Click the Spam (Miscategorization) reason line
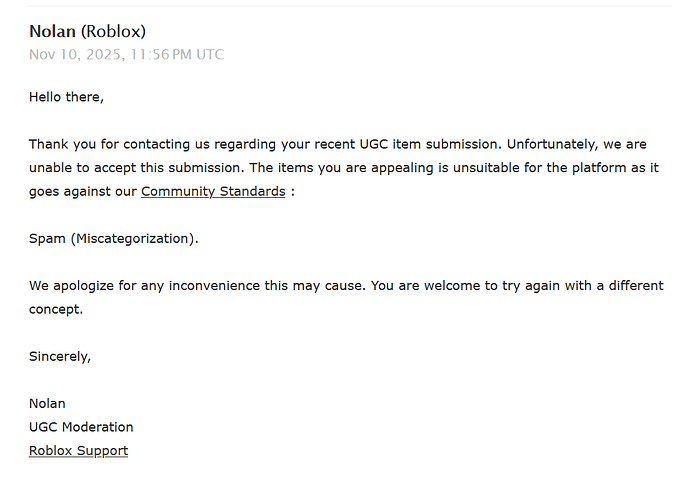This screenshot has height=483, width=690. [x=113, y=238]
